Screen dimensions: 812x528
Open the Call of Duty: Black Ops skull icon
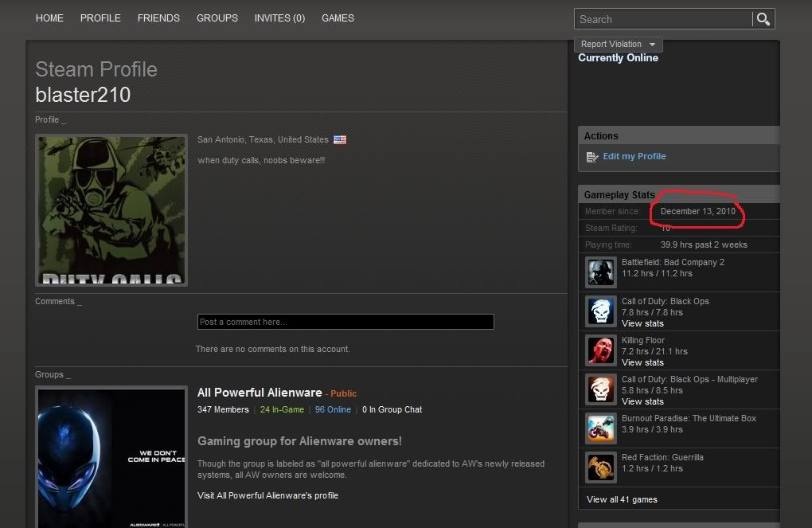click(x=601, y=311)
